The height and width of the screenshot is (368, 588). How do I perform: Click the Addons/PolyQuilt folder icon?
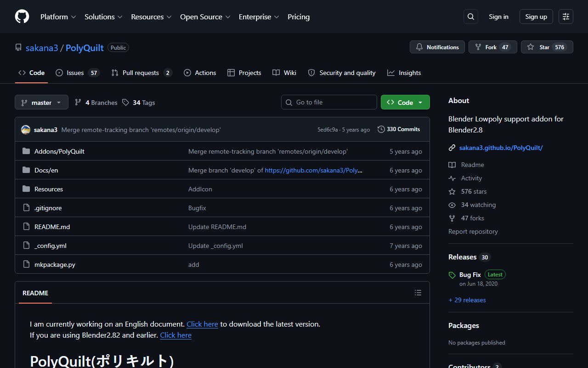26,151
